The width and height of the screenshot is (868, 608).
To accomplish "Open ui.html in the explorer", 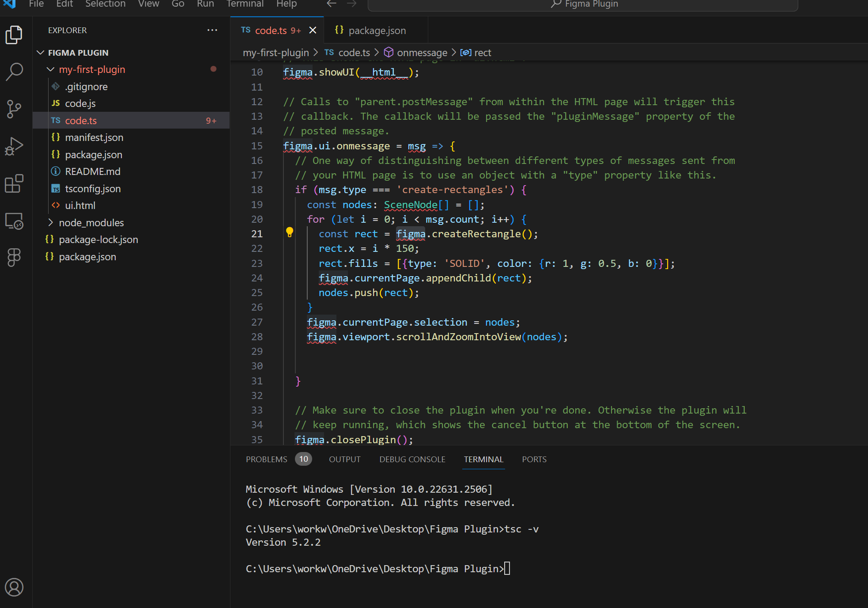I will click(80, 205).
